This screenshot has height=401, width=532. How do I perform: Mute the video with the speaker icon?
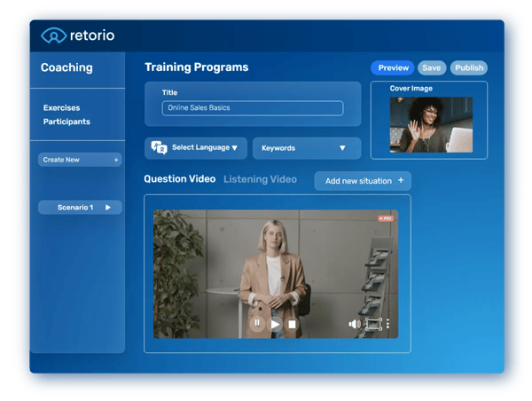point(354,324)
